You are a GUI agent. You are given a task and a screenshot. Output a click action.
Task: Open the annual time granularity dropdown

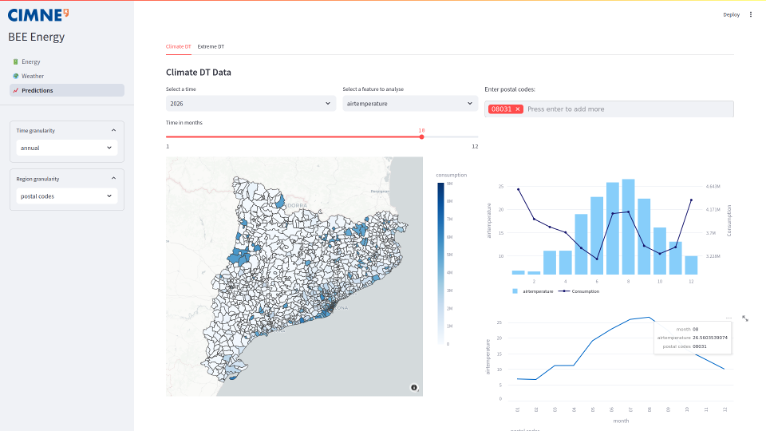(x=67, y=148)
